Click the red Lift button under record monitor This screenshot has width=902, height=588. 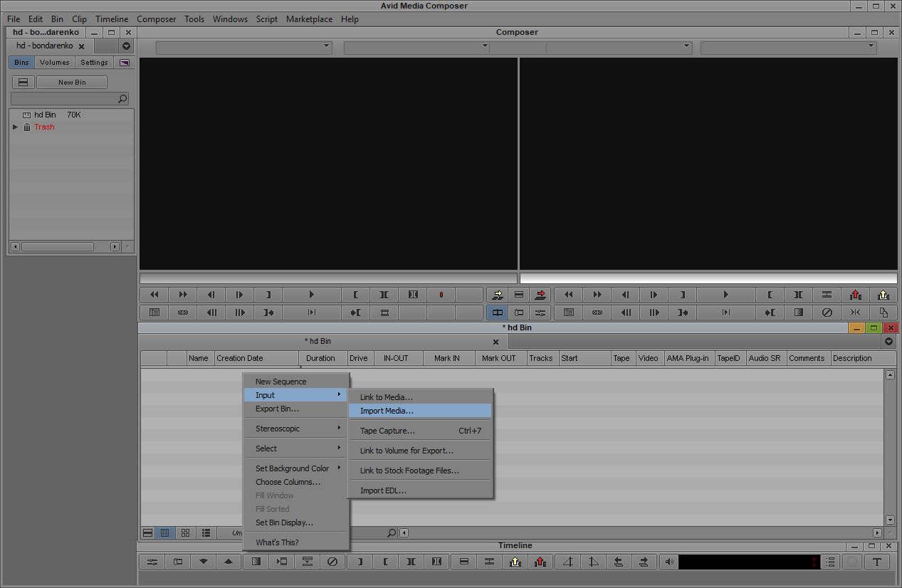[855, 295]
